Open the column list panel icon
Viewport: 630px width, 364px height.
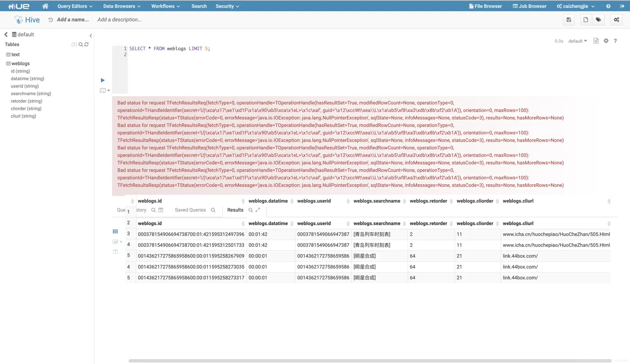(115, 252)
